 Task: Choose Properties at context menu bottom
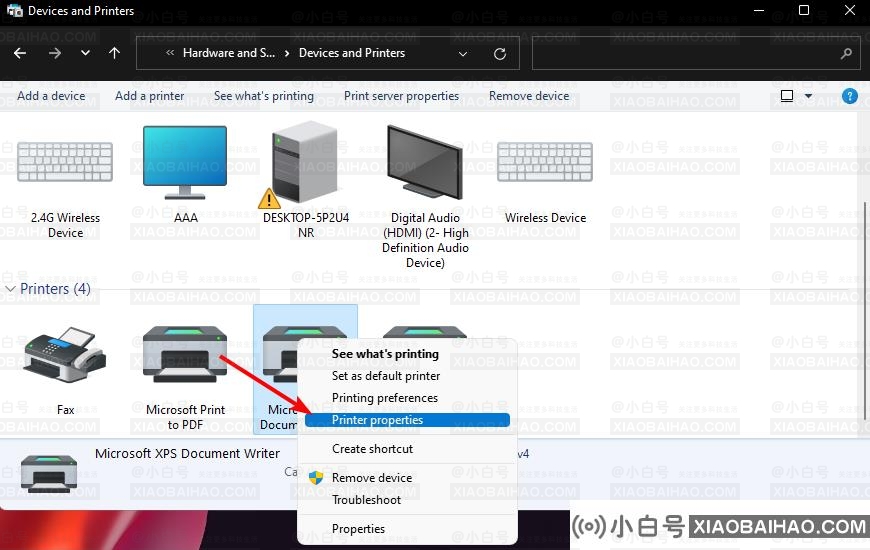(358, 529)
